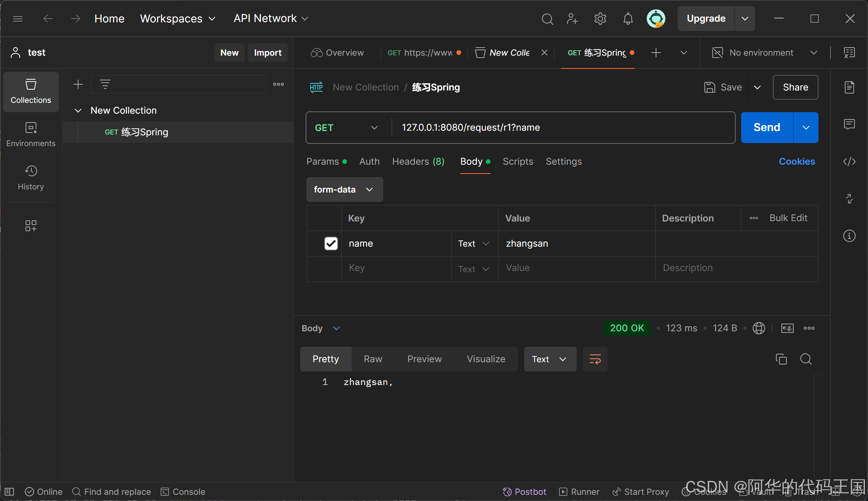Click the request URL field
This screenshot has width=868, height=501.
tap(561, 128)
